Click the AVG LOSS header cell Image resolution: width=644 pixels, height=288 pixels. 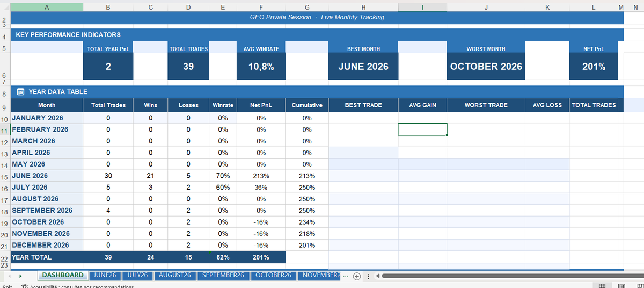547,105
